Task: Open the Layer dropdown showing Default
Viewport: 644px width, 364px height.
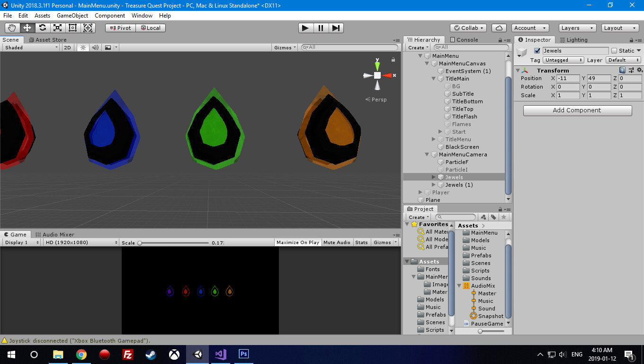Action: point(624,60)
